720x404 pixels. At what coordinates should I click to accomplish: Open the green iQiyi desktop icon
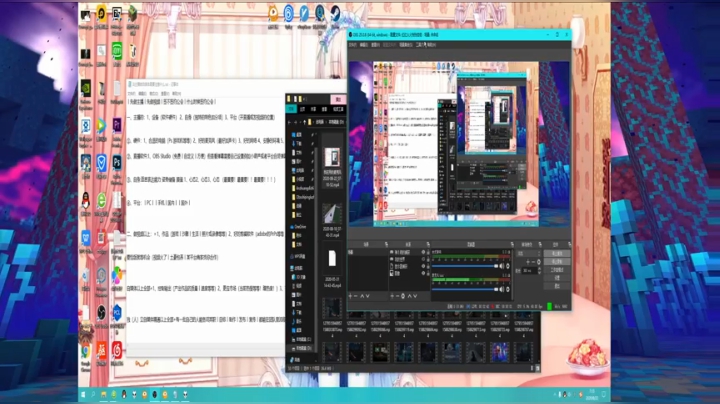click(x=117, y=50)
